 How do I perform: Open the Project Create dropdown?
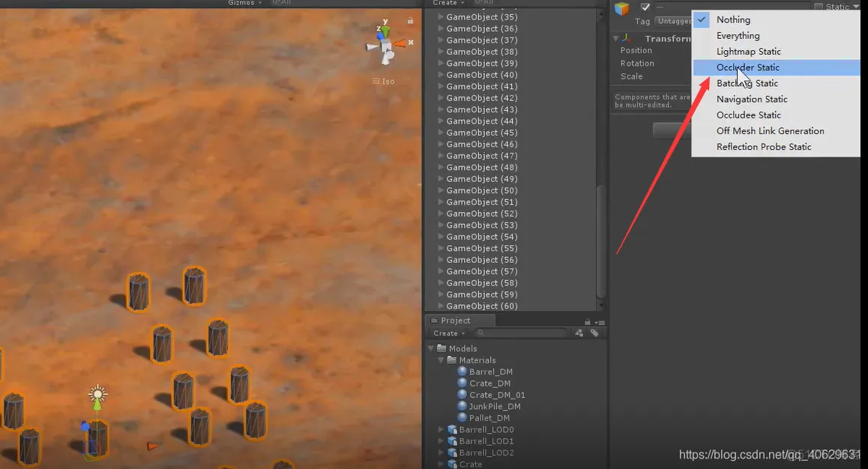(449, 333)
